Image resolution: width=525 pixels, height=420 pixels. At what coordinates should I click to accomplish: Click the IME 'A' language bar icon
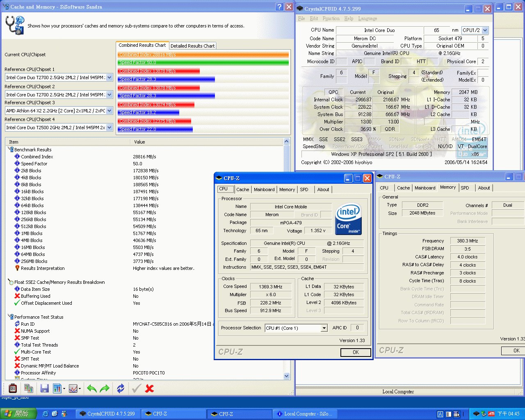[x=440, y=414]
